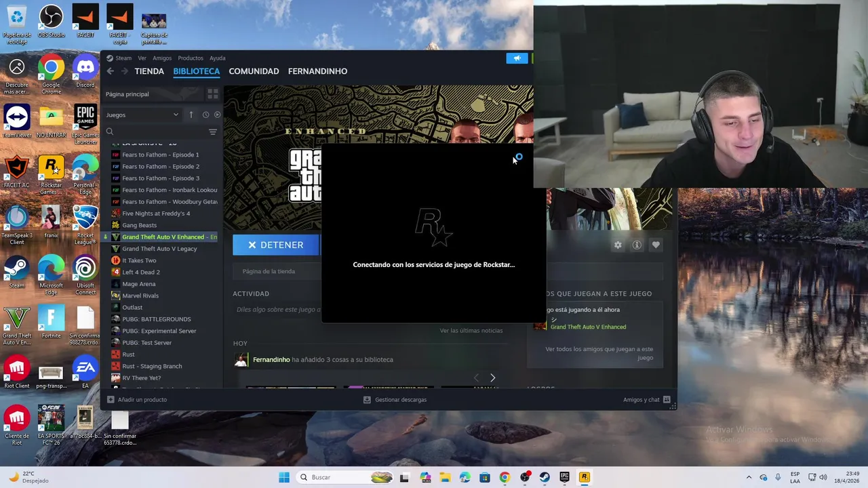Expand the Juegos category dropdown
Viewport: 868px width, 488px height.
coord(142,115)
